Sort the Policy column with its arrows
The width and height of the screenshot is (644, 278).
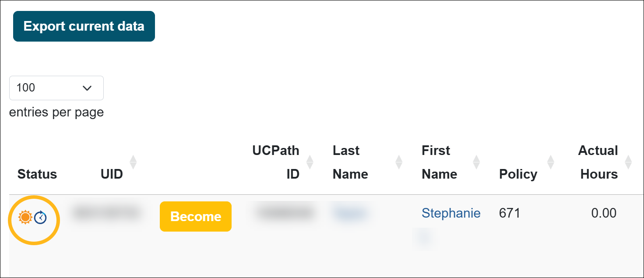(551, 162)
